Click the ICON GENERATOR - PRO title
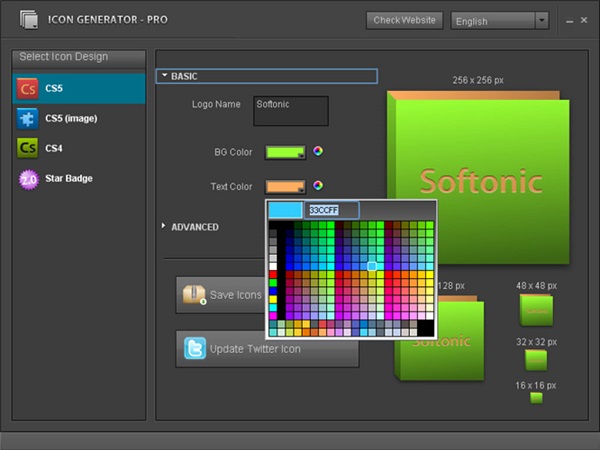This screenshot has width=600, height=450. point(108,20)
